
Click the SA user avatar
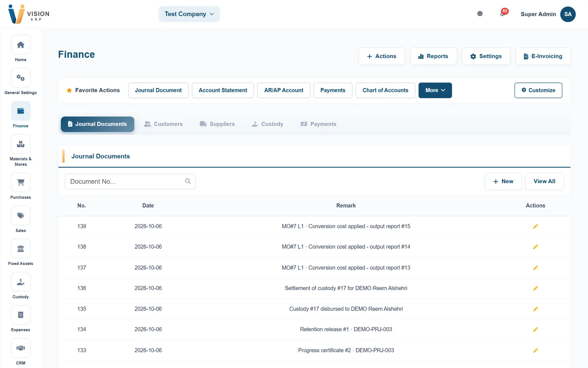(x=568, y=14)
